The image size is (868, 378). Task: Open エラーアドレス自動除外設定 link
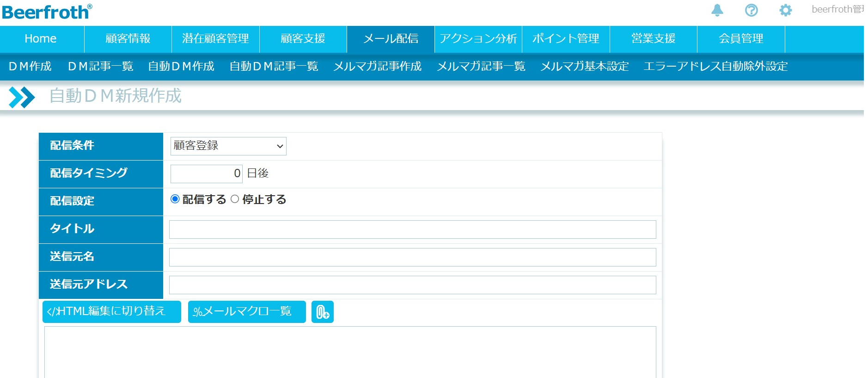pos(715,67)
